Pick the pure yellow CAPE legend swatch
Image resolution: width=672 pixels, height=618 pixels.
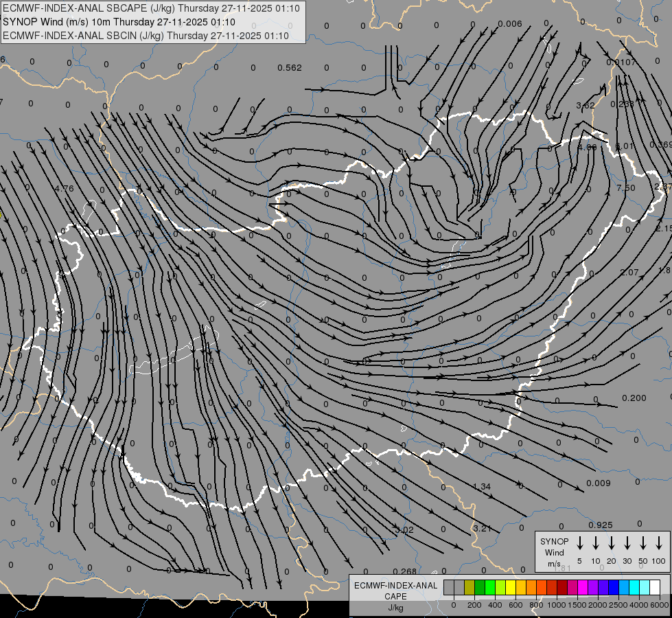[x=511, y=588]
